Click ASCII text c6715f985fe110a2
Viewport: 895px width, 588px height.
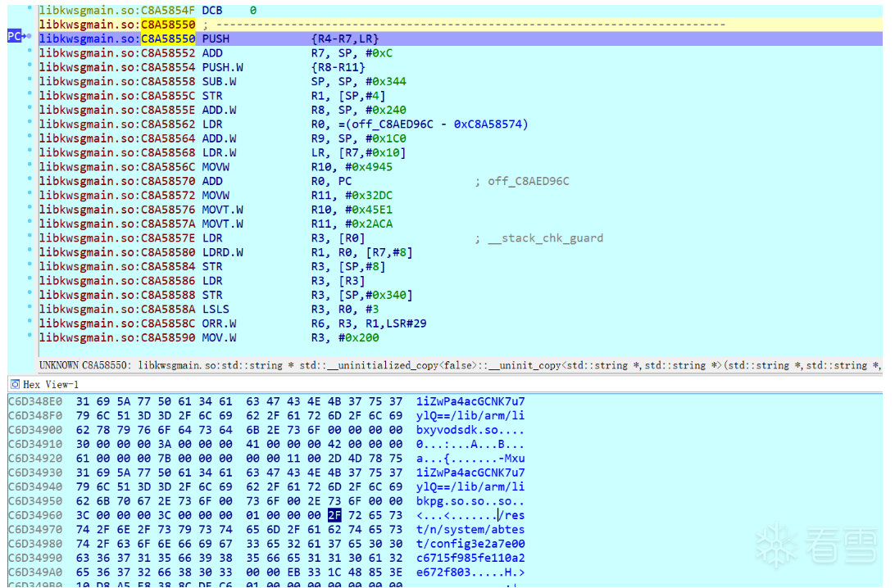(x=470, y=559)
